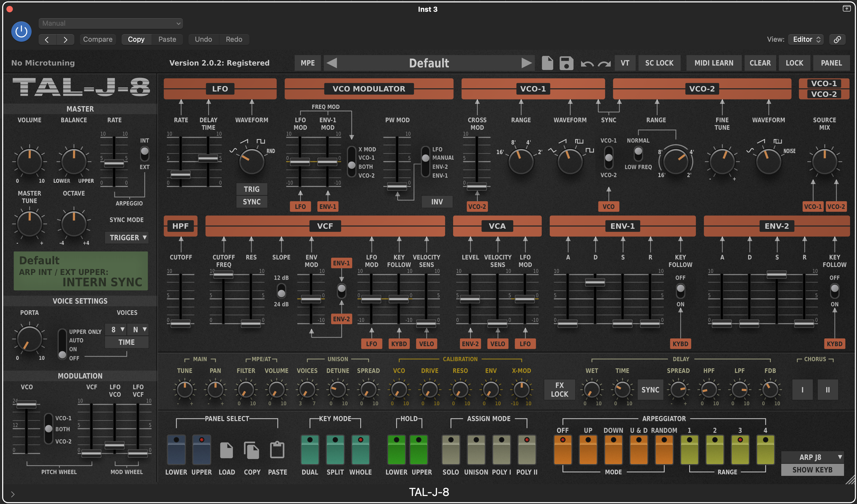Create a new preset with the document icon
This screenshot has height=504, width=857.
[548, 63]
